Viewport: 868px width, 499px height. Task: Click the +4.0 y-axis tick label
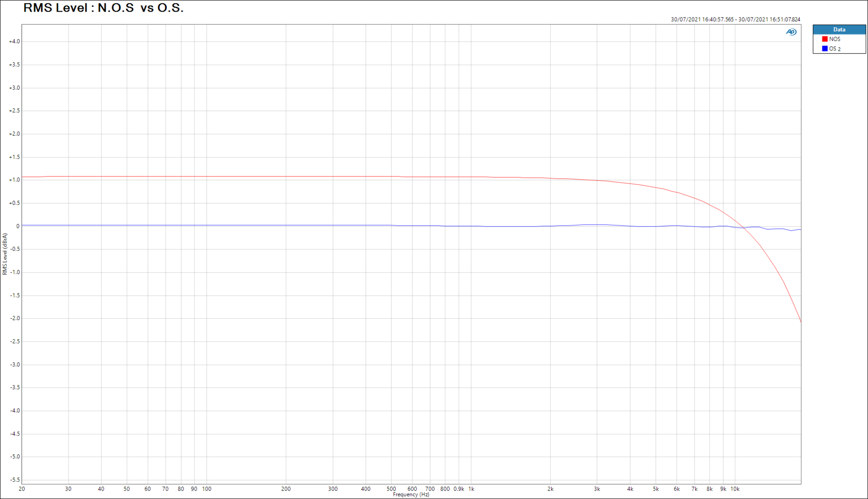click(14, 42)
